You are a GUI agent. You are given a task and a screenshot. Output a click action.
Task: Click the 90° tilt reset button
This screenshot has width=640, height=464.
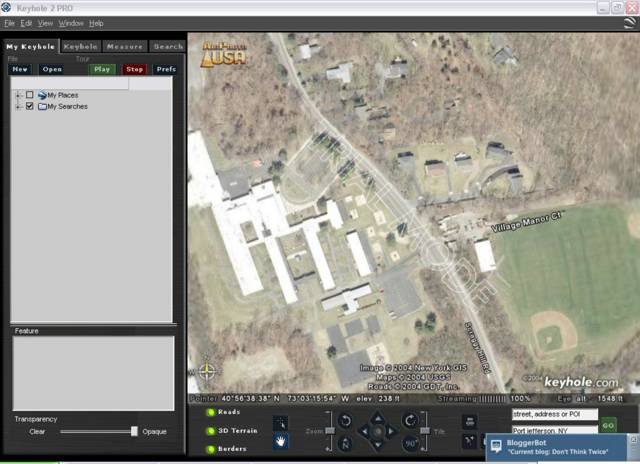[x=410, y=444]
